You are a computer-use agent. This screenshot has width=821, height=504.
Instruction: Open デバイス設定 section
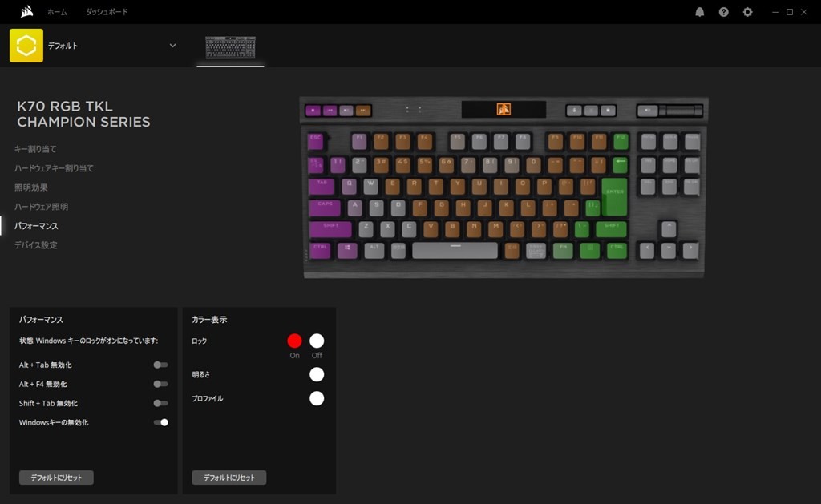click(35, 245)
